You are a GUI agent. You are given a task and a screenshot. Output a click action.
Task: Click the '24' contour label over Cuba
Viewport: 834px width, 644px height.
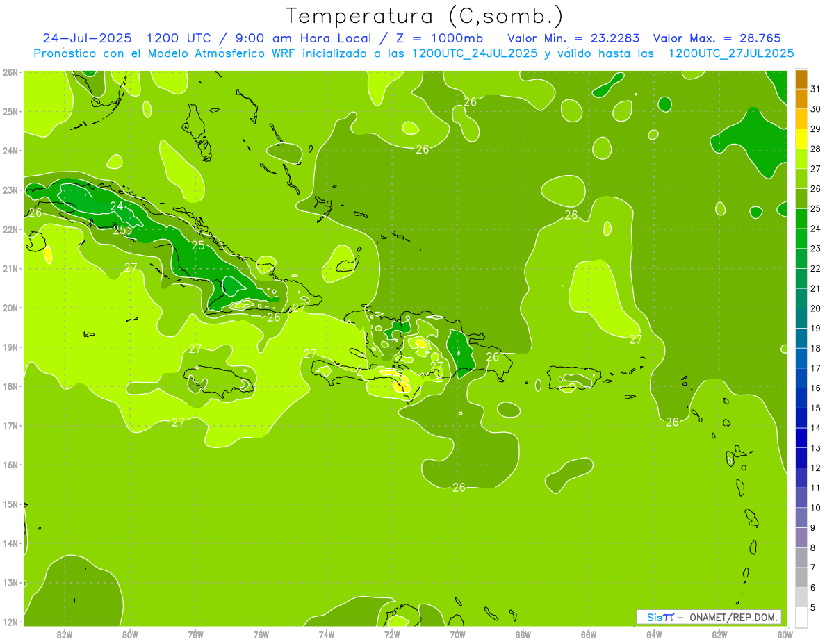click(117, 206)
